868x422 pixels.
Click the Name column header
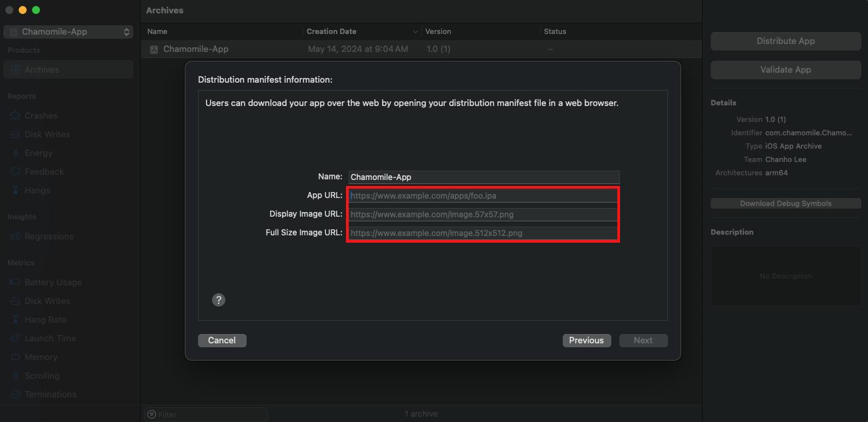157,31
